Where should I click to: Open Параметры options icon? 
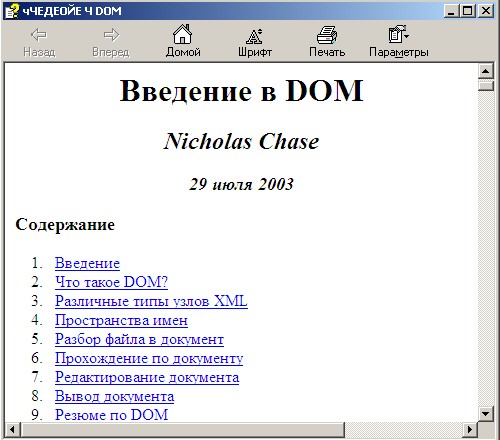click(x=398, y=34)
